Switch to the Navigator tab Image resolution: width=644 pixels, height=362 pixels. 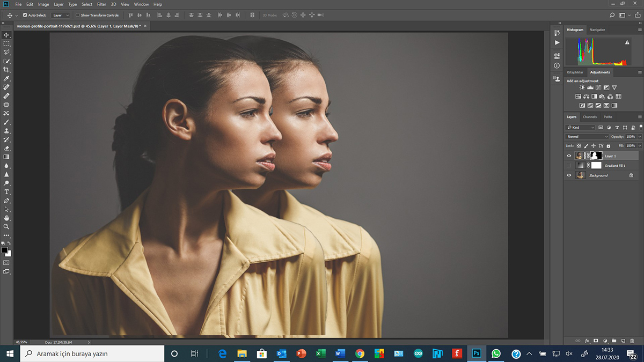tap(597, 29)
